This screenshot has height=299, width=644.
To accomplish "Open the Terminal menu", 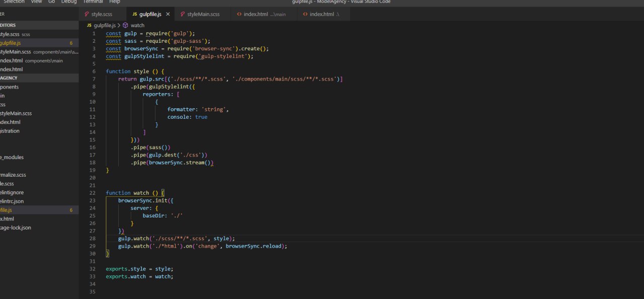I will click(93, 2).
